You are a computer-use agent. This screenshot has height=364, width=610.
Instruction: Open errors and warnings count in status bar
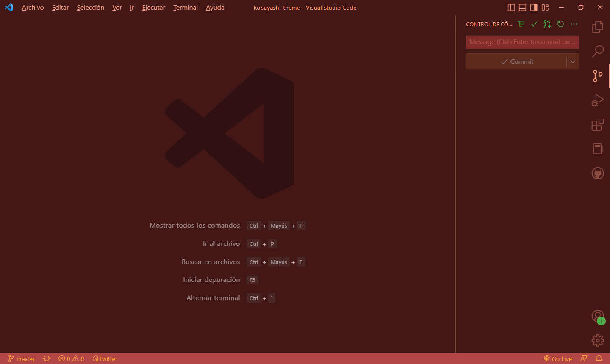(x=71, y=358)
